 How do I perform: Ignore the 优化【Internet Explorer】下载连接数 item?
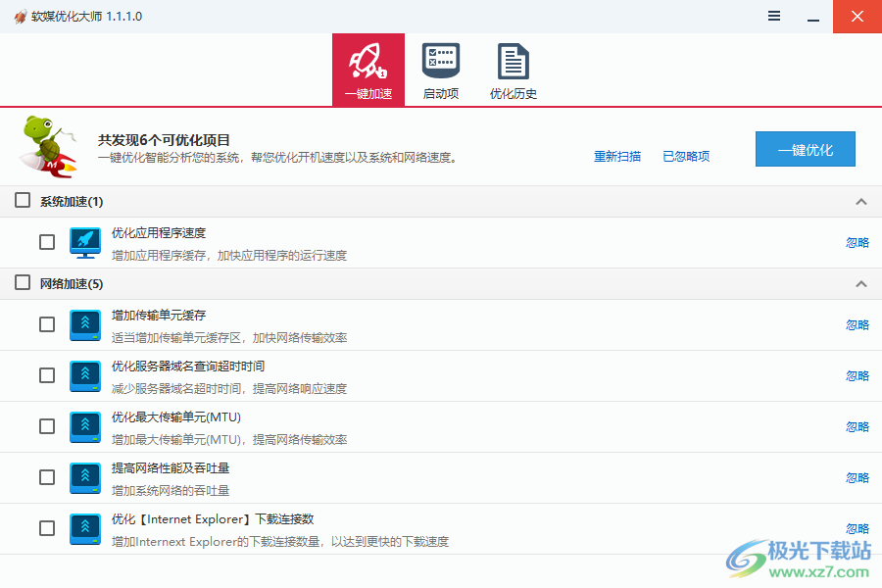pyautogui.click(x=857, y=528)
